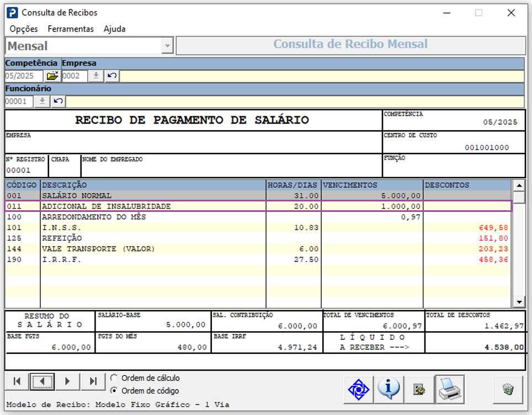Expand the Mensal dropdown list

click(x=167, y=46)
